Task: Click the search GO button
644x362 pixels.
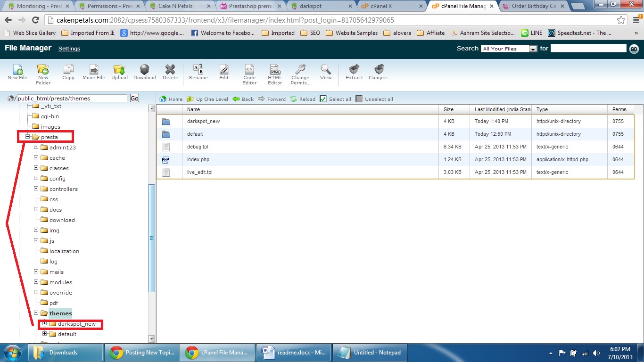Action: (x=634, y=49)
